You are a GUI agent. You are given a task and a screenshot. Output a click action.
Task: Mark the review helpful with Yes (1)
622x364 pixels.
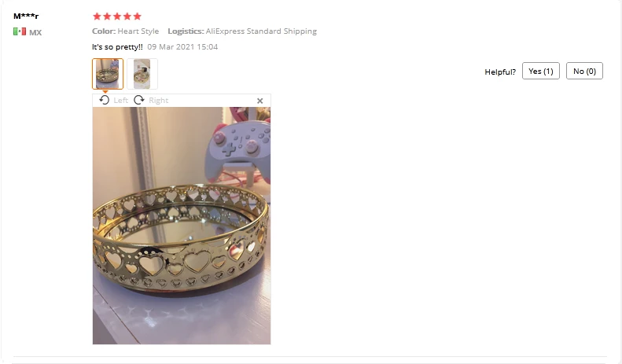pyautogui.click(x=541, y=71)
